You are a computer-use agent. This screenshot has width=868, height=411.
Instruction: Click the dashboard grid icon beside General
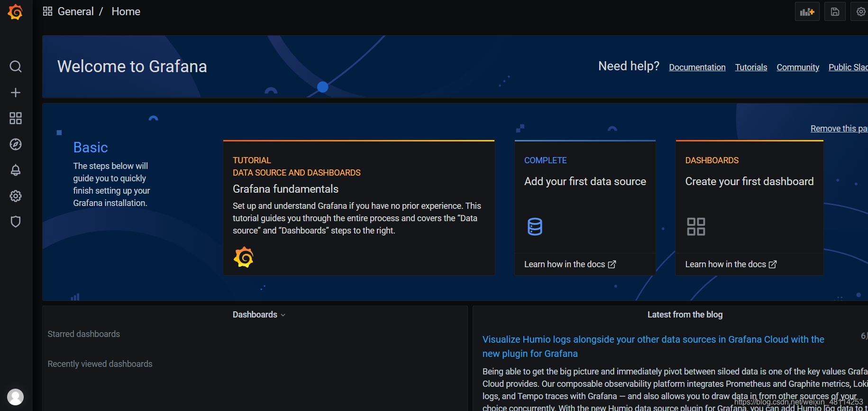(47, 11)
